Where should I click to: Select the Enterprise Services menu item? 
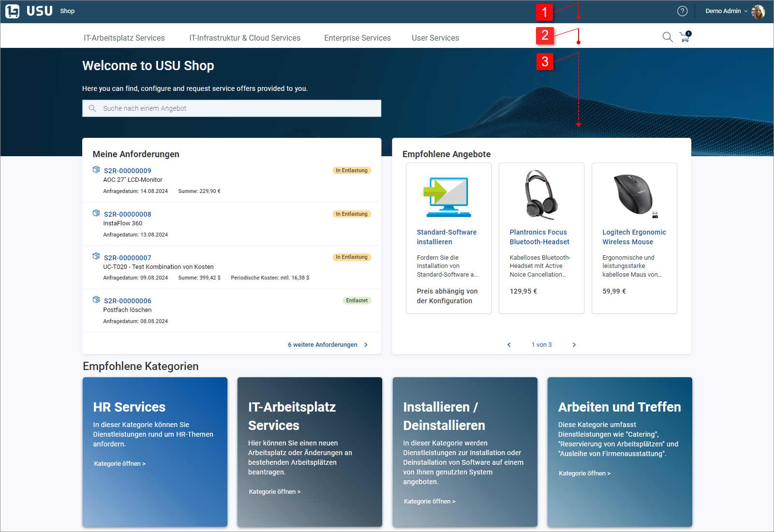click(x=357, y=38)
